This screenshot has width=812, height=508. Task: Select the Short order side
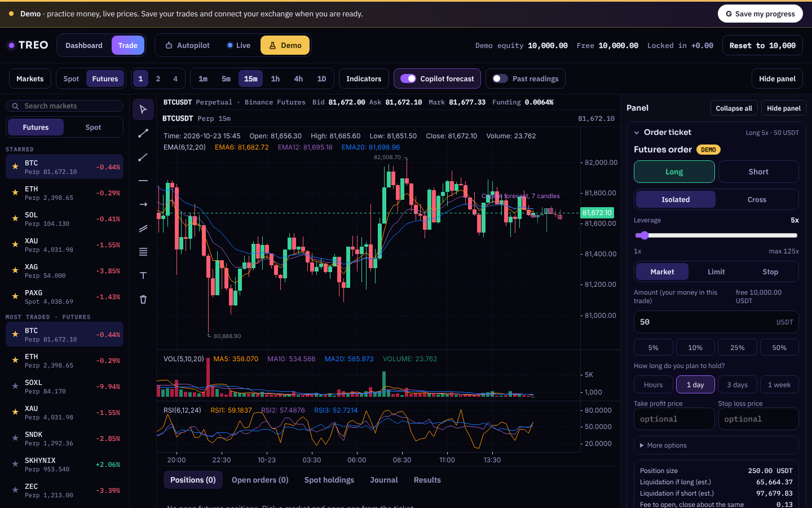click(758, 172)
